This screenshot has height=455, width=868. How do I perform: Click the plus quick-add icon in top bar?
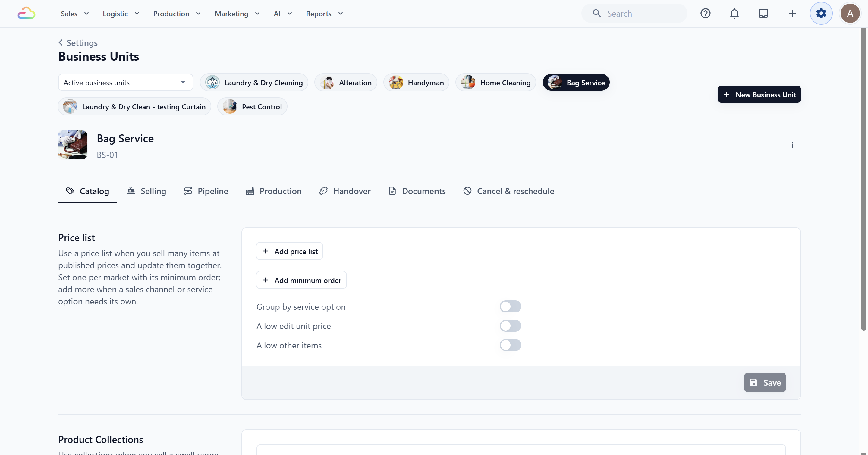pos(792,14)
